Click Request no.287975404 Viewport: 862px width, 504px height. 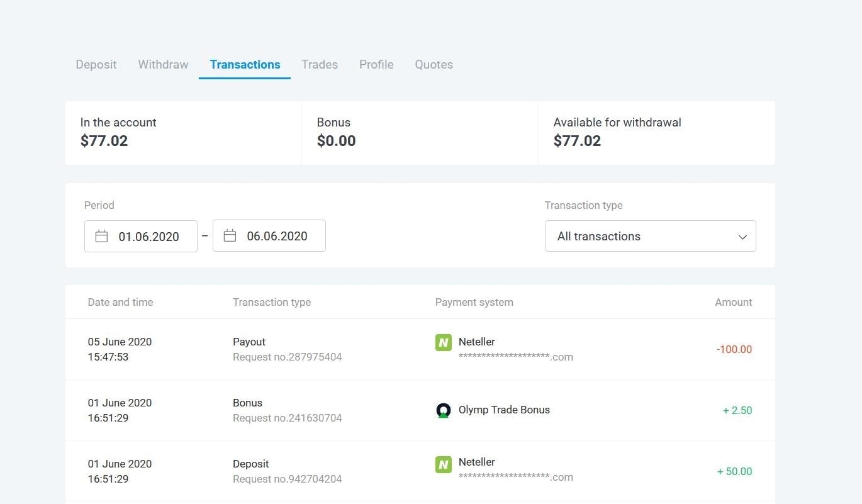(288, 357)
